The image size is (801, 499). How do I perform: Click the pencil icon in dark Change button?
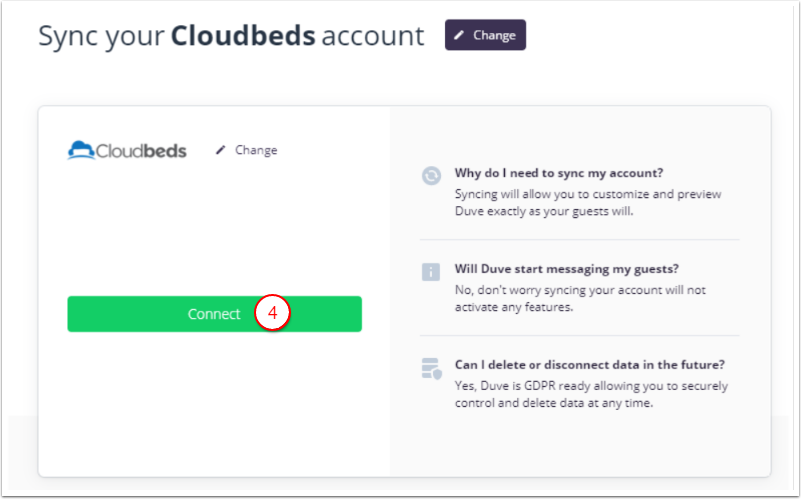pyautogui.click(x=459, y=35)
